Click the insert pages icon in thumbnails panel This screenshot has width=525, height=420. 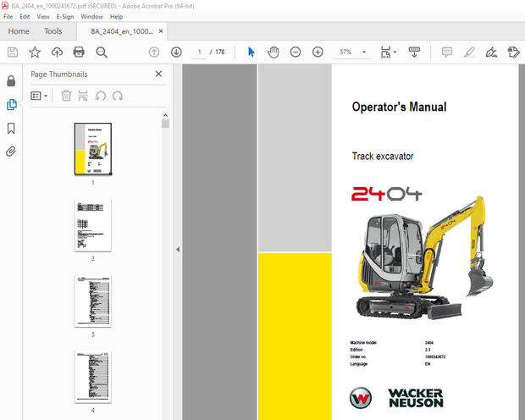click(x=83, y=96)
